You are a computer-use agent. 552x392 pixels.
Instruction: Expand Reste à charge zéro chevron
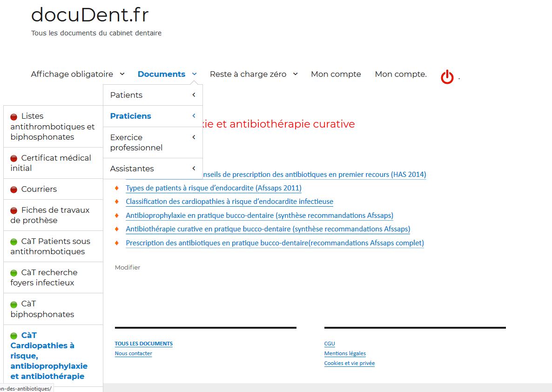[295, 74]
